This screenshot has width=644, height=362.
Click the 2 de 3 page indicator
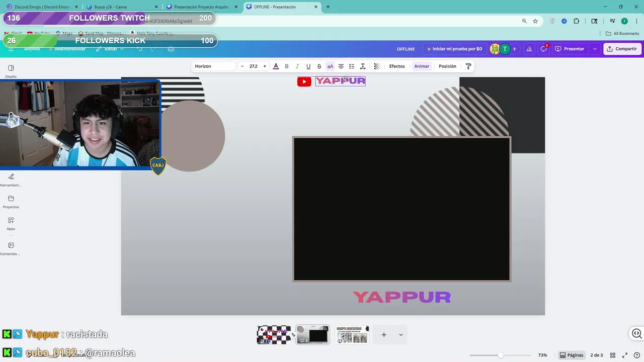coord(597,355)
